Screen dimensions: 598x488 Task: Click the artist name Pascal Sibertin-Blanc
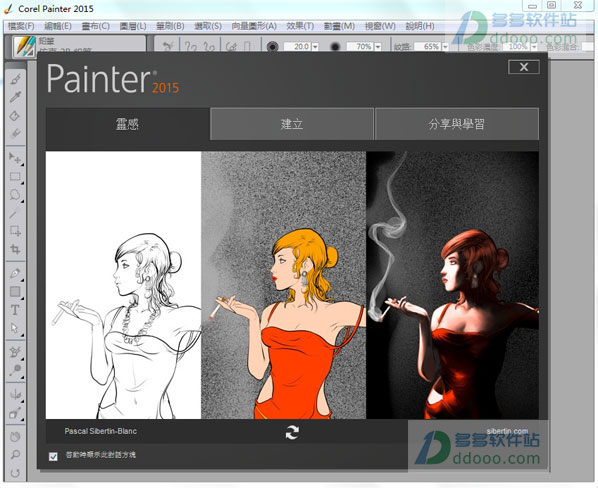(x=101, y=431)
